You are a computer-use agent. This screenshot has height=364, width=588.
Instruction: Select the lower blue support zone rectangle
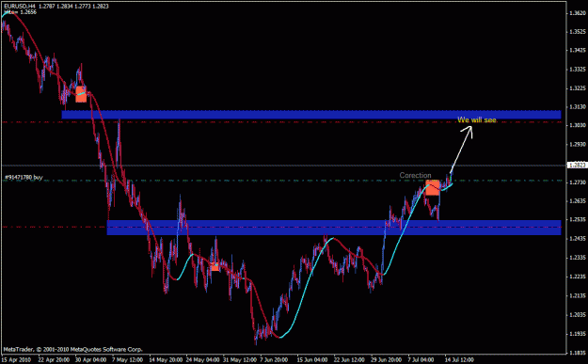334,228
